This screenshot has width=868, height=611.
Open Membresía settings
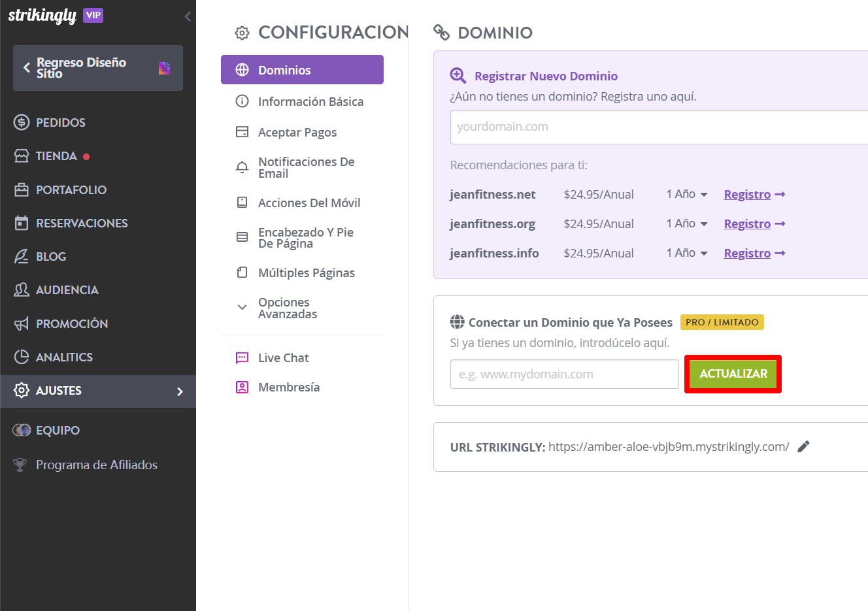click(x=289, y=387)
